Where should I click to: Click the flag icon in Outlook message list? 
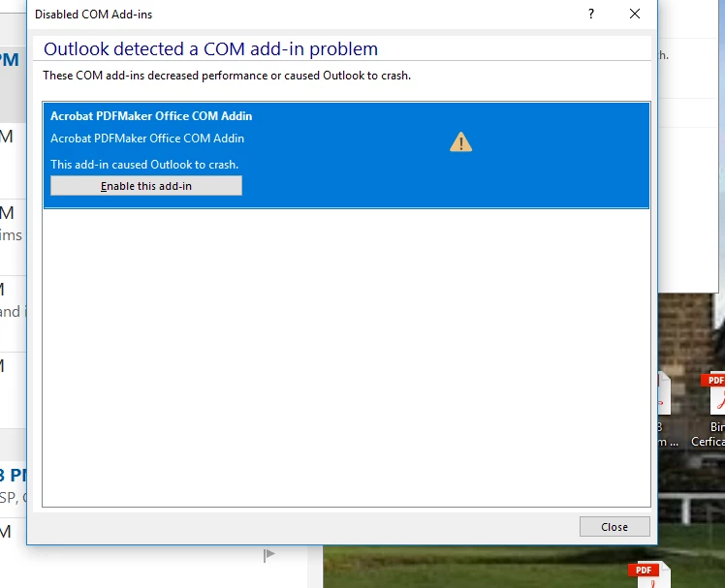coord(268,555)
